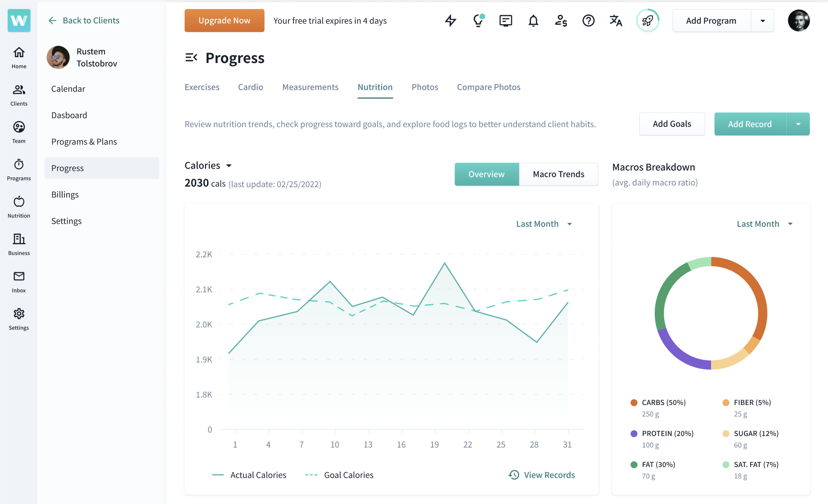Open the help question mark icon

click(588, 21)
